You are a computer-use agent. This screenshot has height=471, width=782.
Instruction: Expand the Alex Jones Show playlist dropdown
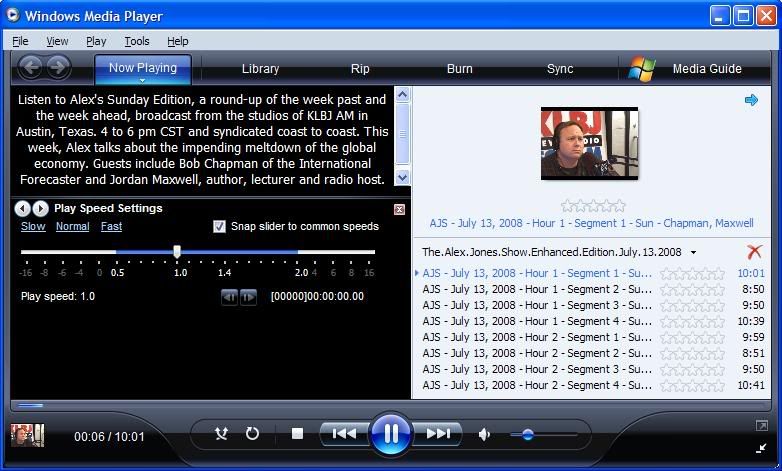[693, 252]
